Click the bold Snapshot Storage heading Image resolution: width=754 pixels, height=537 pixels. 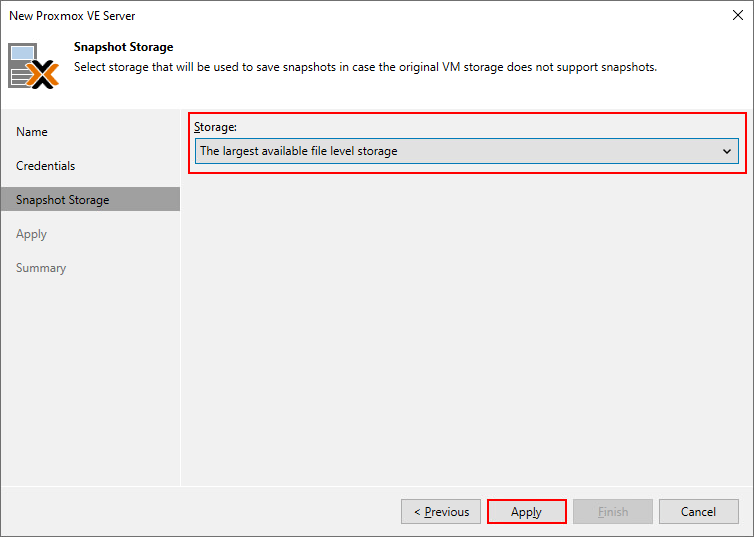[x=123, y=47]
